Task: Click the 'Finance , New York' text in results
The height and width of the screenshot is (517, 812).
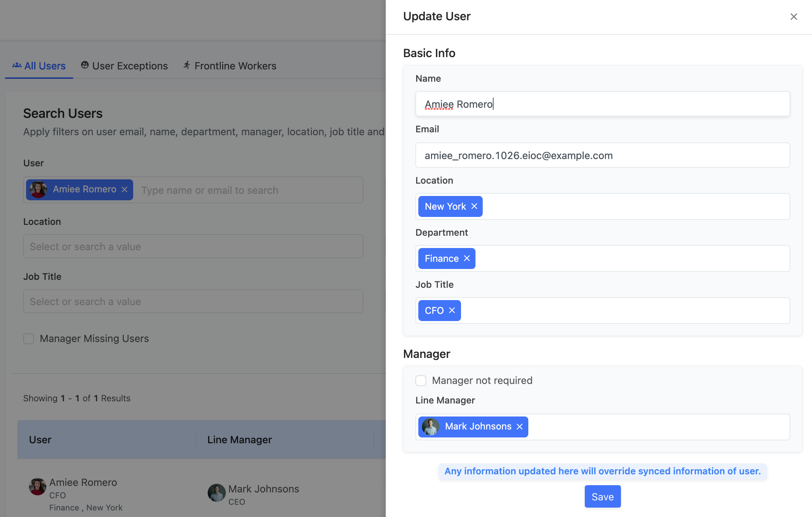Action: [86, 508]
